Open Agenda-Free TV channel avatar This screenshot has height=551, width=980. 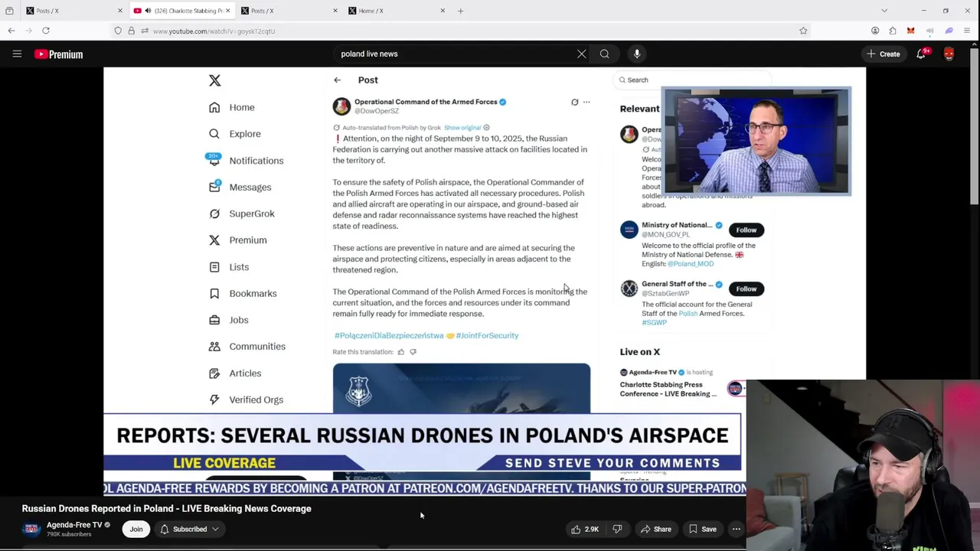31,529
